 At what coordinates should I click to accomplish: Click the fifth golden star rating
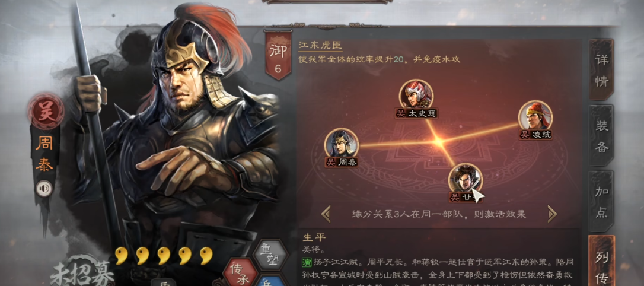[x=206, y=256]
